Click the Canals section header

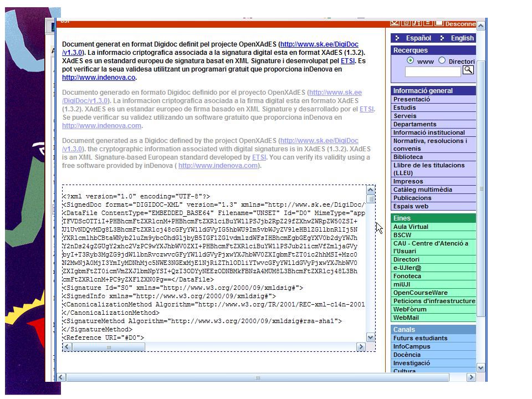(433, 329)
